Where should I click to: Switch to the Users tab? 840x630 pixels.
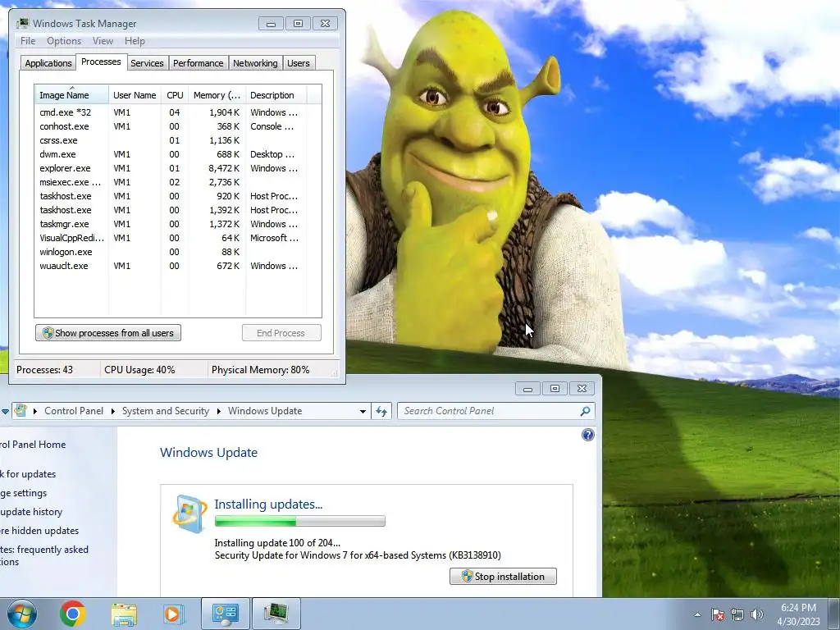pos(299,63)
